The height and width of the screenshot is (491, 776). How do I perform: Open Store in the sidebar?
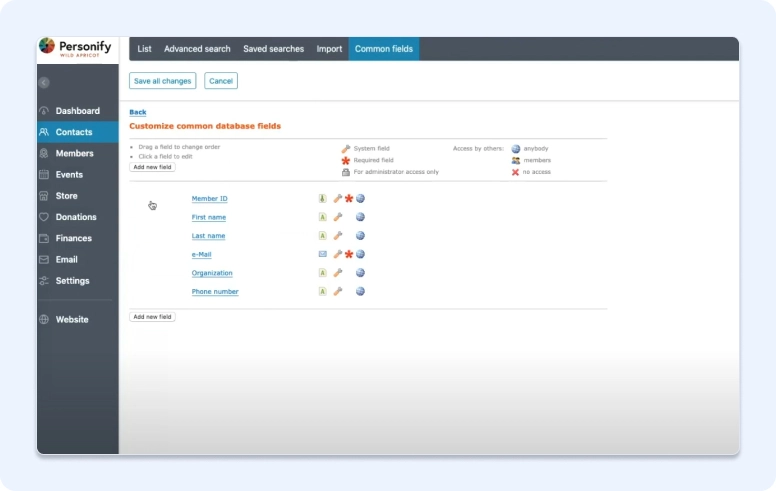[78, 196]
